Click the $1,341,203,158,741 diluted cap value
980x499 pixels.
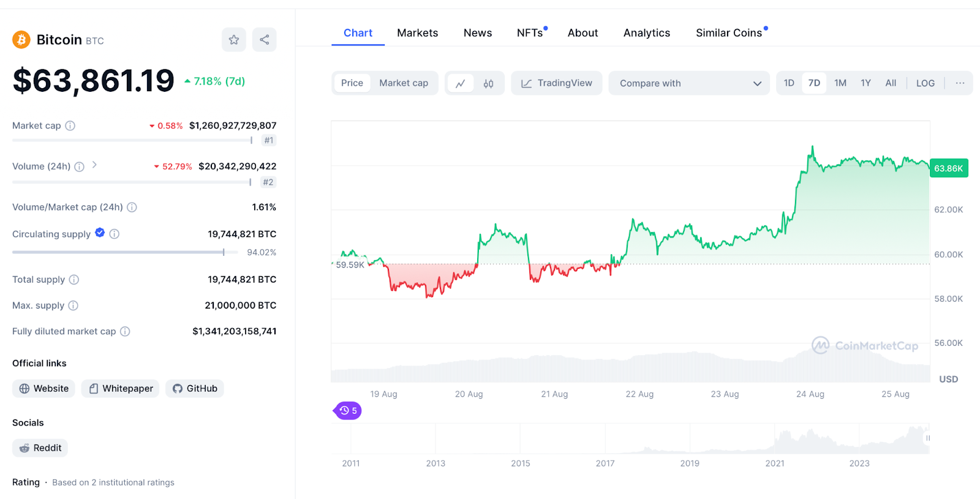[x=235, y=331]
